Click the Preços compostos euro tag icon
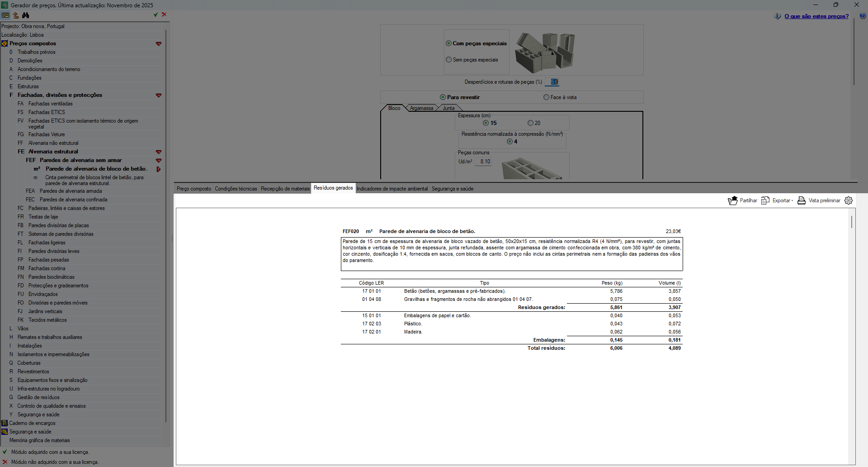This screenshot has height=467, width=868. [x=5, y=43]
